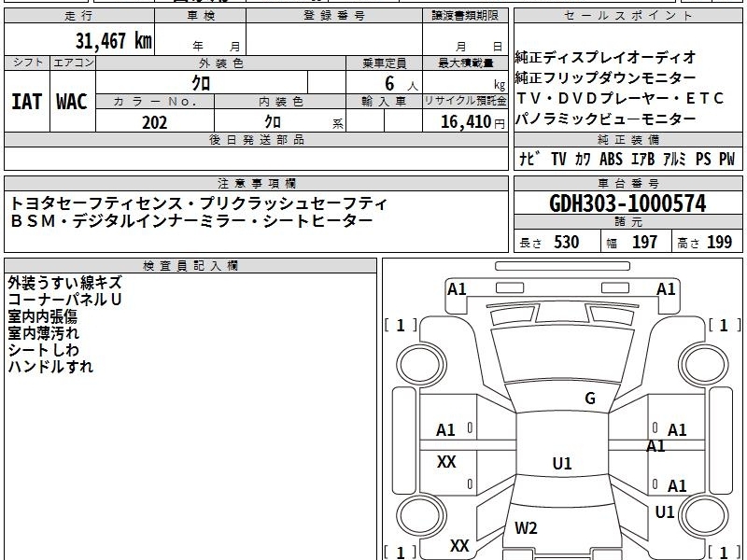This screenshot has width=747, height=560.
Task: Click the height value 199
Action: [x=719, y=243]
